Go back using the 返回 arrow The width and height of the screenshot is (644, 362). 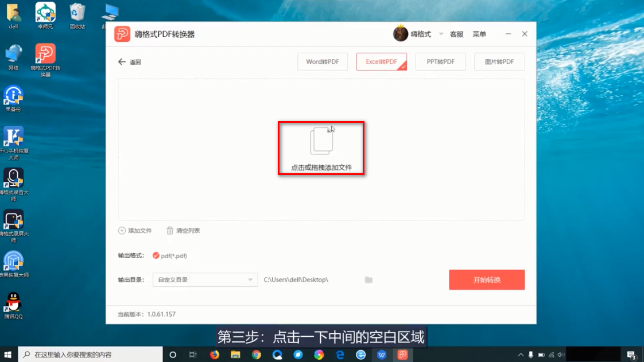pyautogui.click(x=122, y=62)
